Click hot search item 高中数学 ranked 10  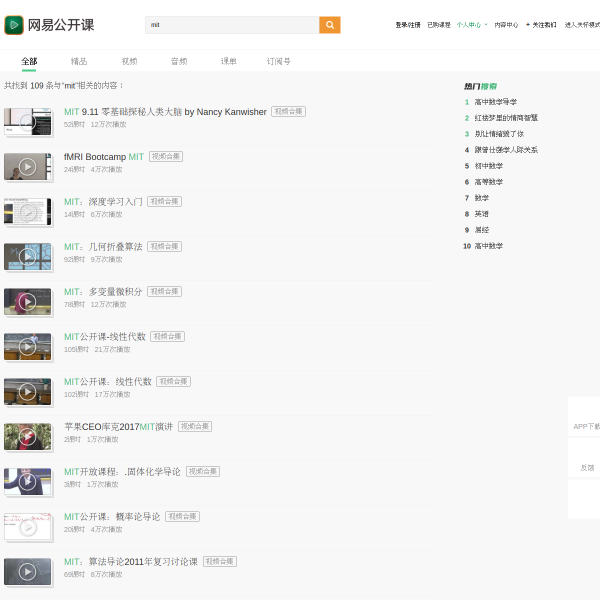[489, 246]
